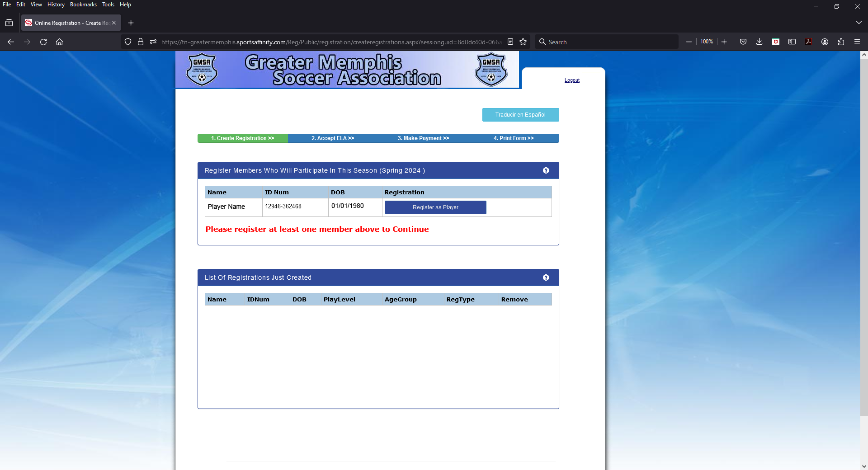Save page to Pocket icon

click(x=743, y=42)
